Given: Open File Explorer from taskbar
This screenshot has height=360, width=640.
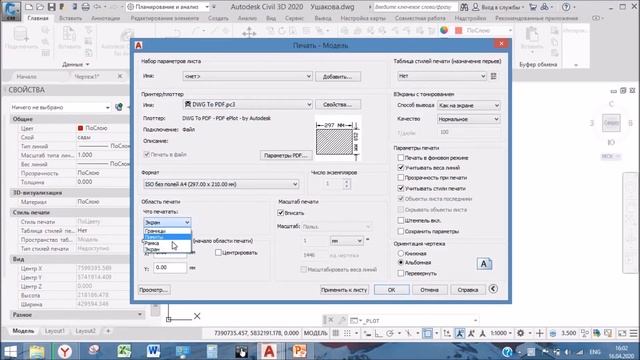Looking at the screenshot, I should (x=36, y=351).
